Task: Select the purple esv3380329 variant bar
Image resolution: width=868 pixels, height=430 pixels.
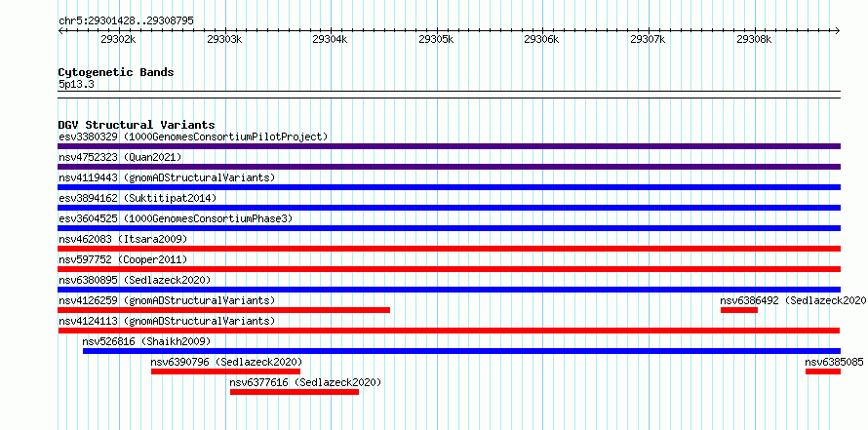Action: [x=449, y=146]
